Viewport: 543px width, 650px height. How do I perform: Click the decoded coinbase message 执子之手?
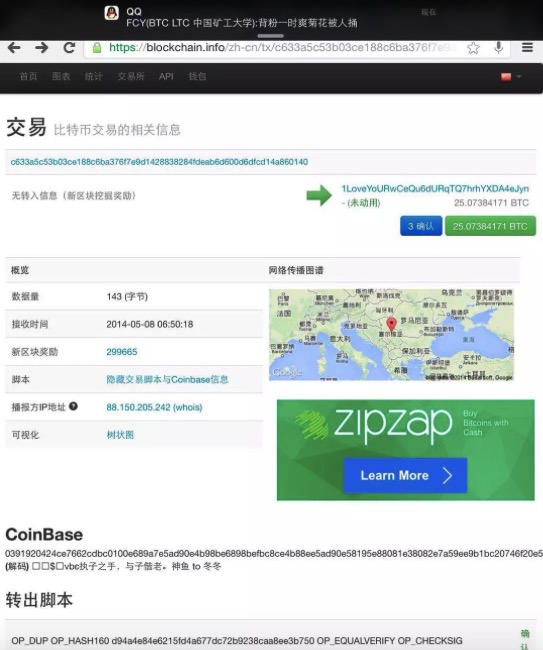[x=151, y=566]
